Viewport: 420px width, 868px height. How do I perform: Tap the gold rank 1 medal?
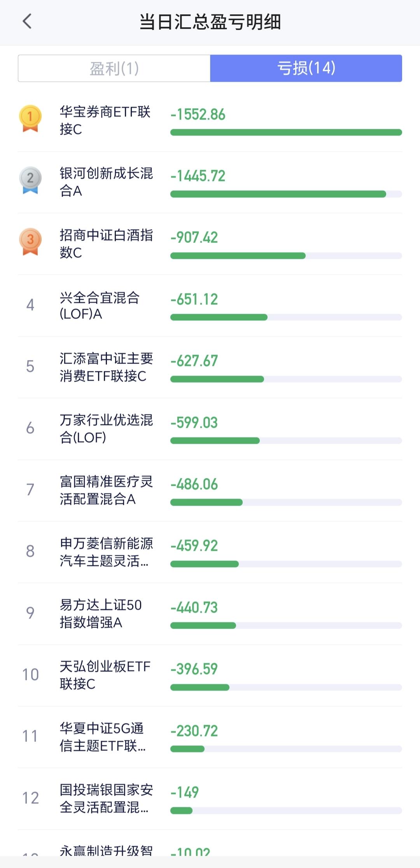pyautogui.click(x=30, y=118)
